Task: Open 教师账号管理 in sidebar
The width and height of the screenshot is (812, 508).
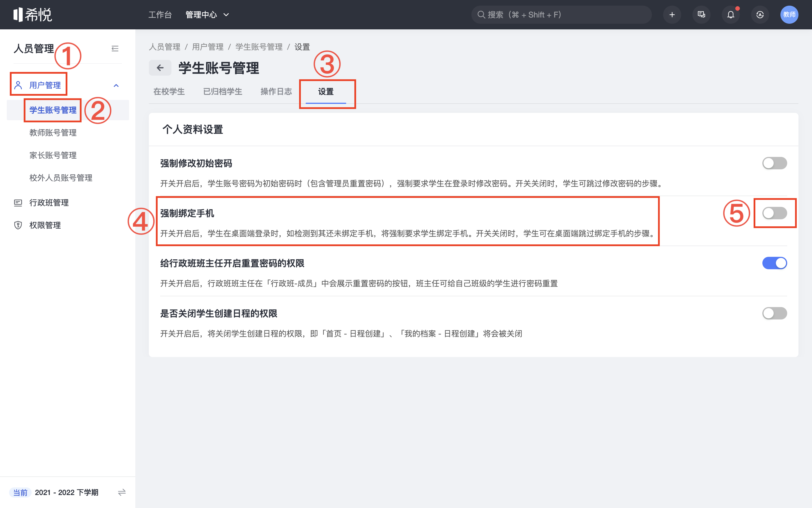Action: (x=53, y=132)
